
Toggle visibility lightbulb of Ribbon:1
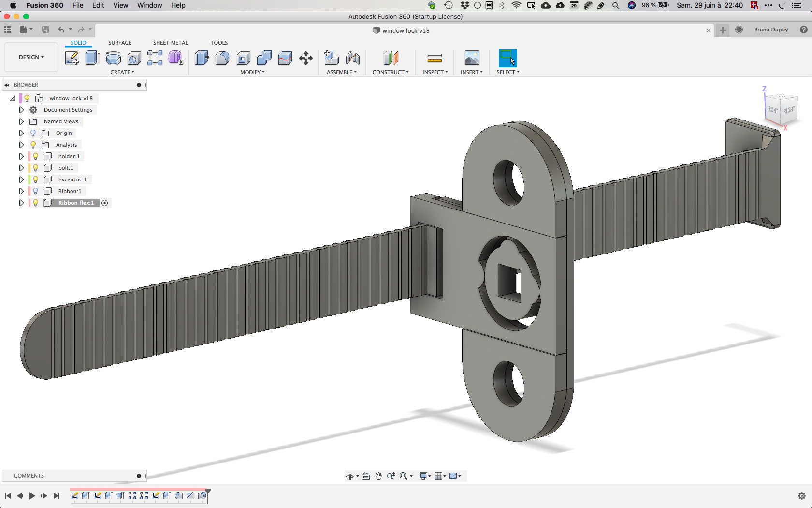[x=36, y=191]
